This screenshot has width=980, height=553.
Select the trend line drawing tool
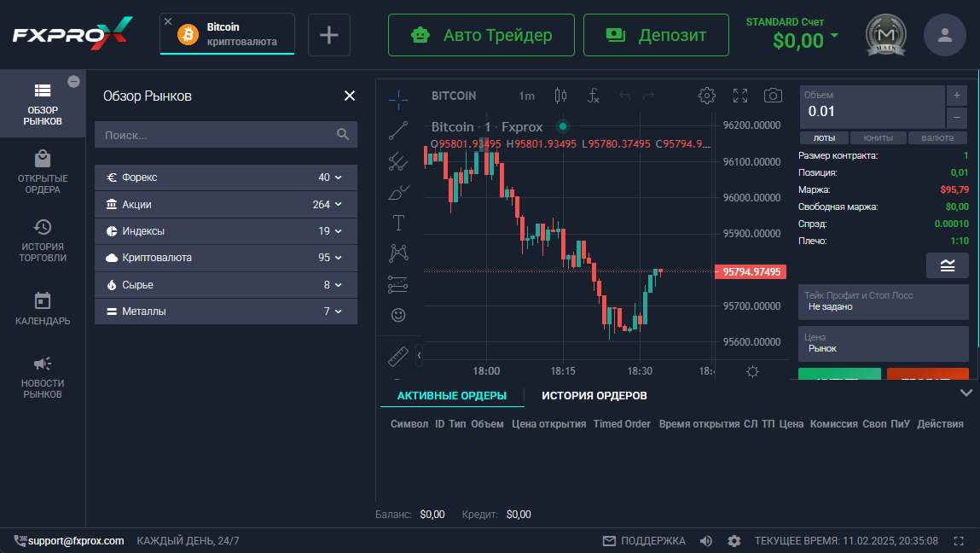tap(398, 130)
